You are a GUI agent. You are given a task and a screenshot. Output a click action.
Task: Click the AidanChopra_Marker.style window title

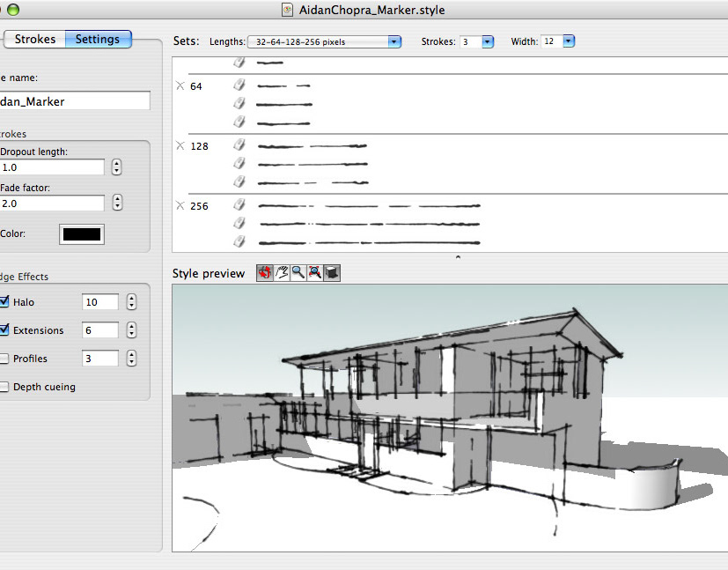point(371,11)
